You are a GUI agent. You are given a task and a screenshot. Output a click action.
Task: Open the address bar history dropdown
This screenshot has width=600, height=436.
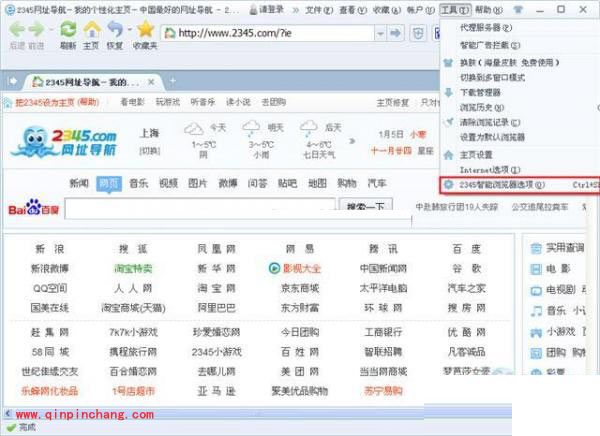point(380,34)
